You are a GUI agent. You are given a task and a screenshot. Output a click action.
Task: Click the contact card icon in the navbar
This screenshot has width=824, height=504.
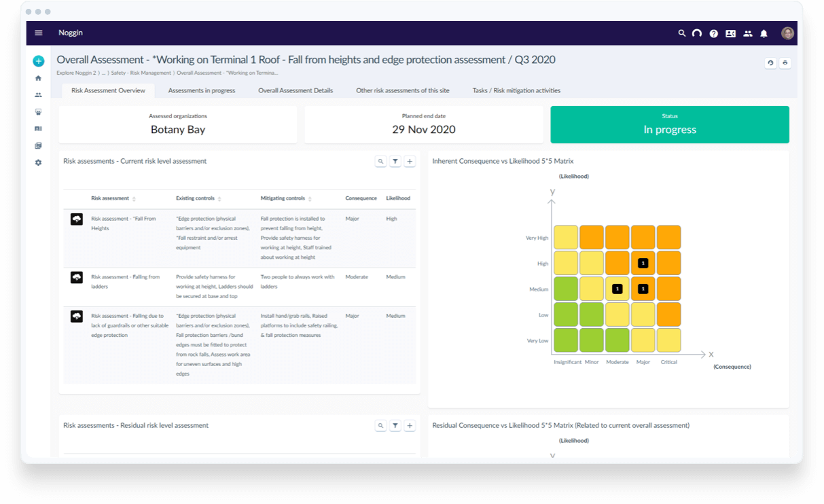730,33
